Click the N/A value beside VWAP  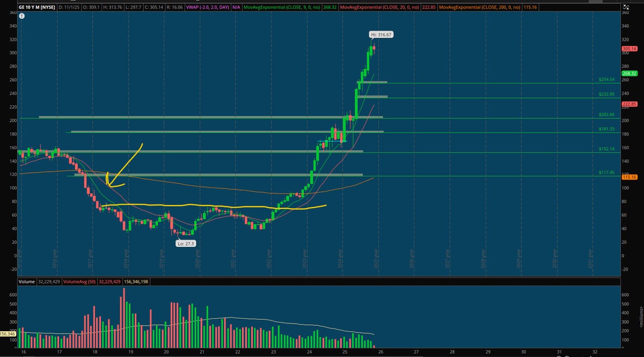(x=237, y=8)
